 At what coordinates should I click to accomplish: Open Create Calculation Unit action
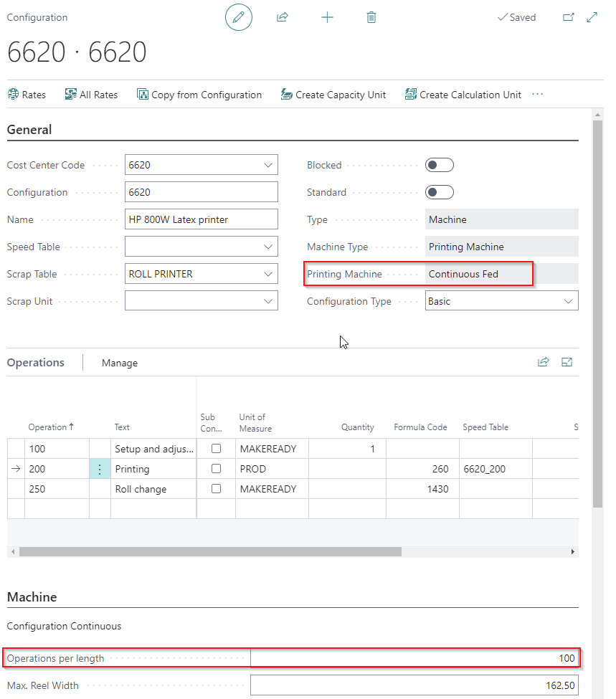[462, 94]
